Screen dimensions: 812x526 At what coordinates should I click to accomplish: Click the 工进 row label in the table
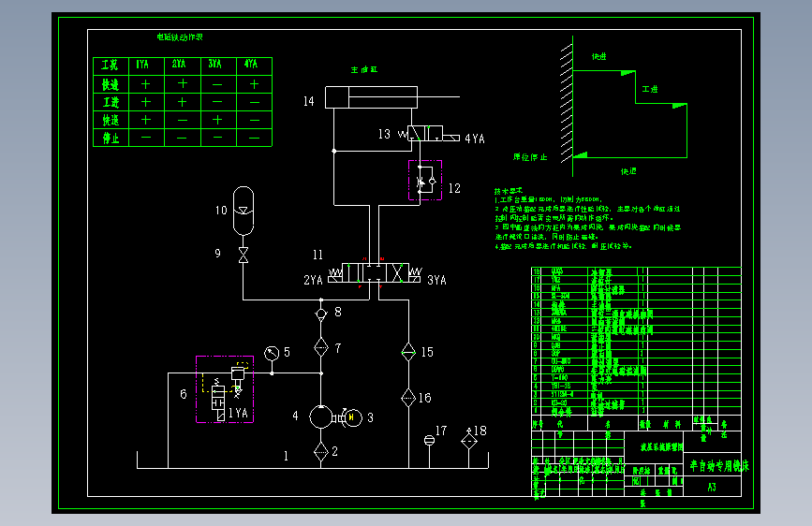pyautogui.click(x=111, y=102)
